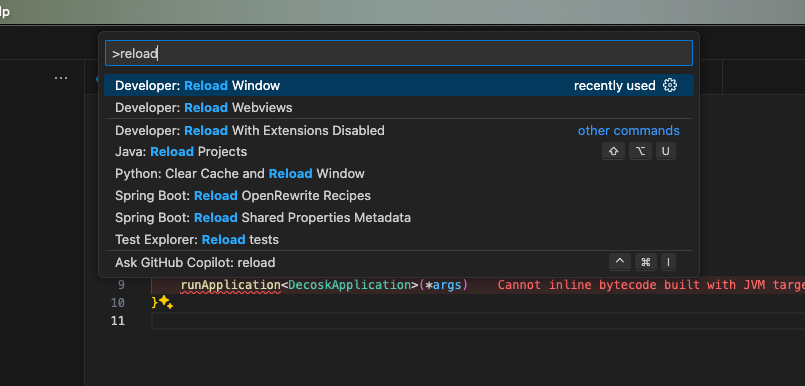Screen dimensions: 805x386
Task: Click the Control caret key badge on Copilot row
Action: pos(620,262)
